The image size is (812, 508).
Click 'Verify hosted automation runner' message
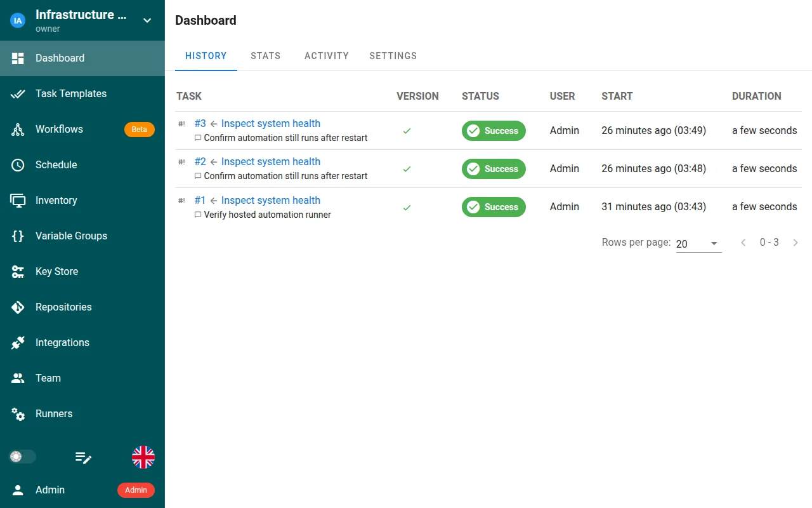tap(268, 215)
